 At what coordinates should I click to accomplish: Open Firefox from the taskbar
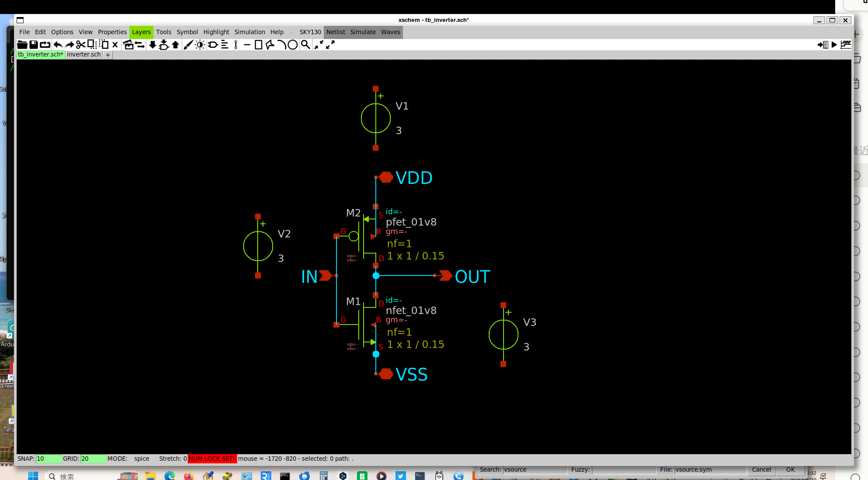[x=189, y=476]
